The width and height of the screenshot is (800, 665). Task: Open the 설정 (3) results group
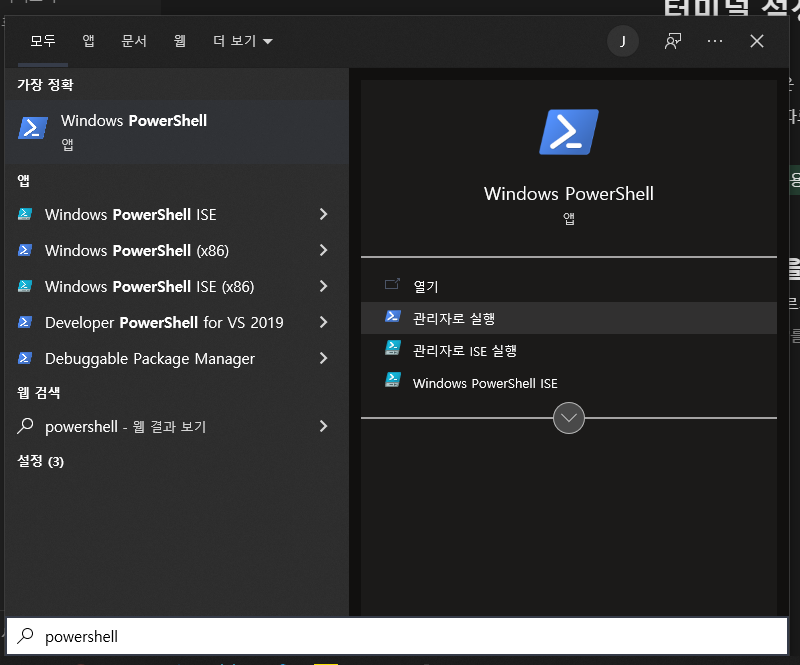coord(40,461)
